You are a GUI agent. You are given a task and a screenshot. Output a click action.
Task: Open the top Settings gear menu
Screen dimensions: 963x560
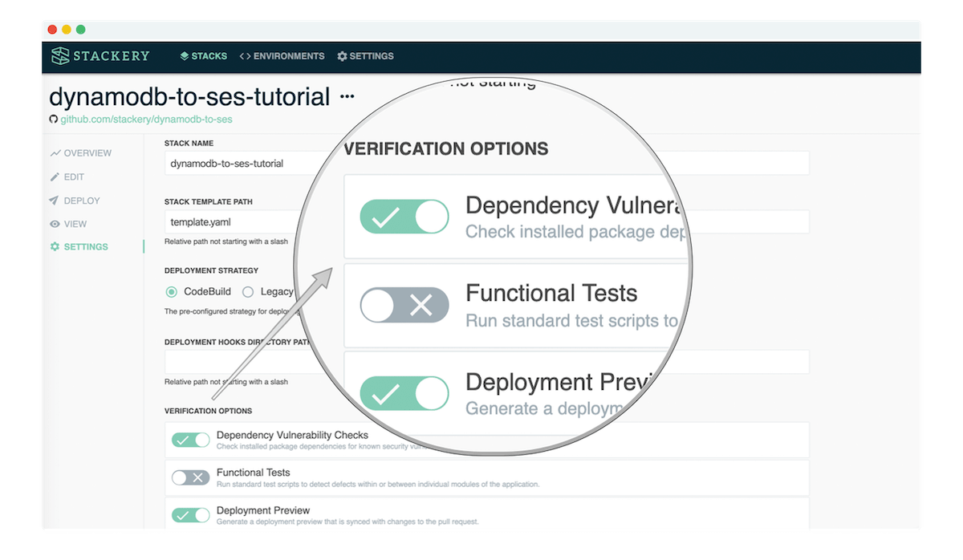pyautogui.click(x=365, y=56)
